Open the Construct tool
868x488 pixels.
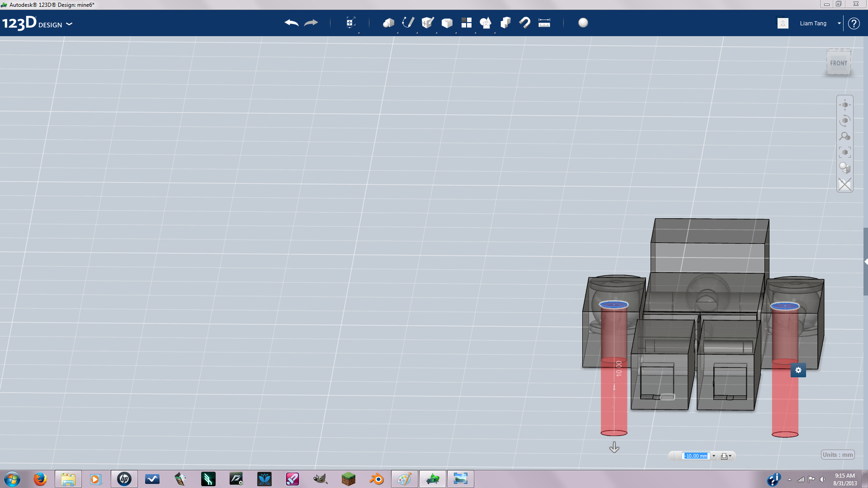coord(427,23)
